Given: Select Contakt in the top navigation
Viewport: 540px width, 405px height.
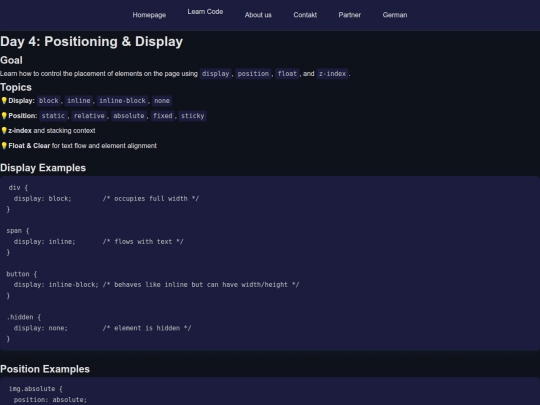Looking at the screenshot, I should tap(305, 15).
